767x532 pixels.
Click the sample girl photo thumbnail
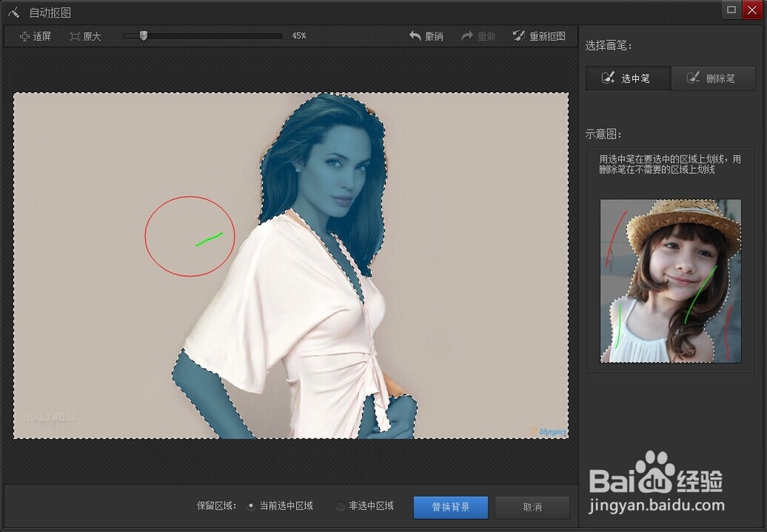[670, 281]
